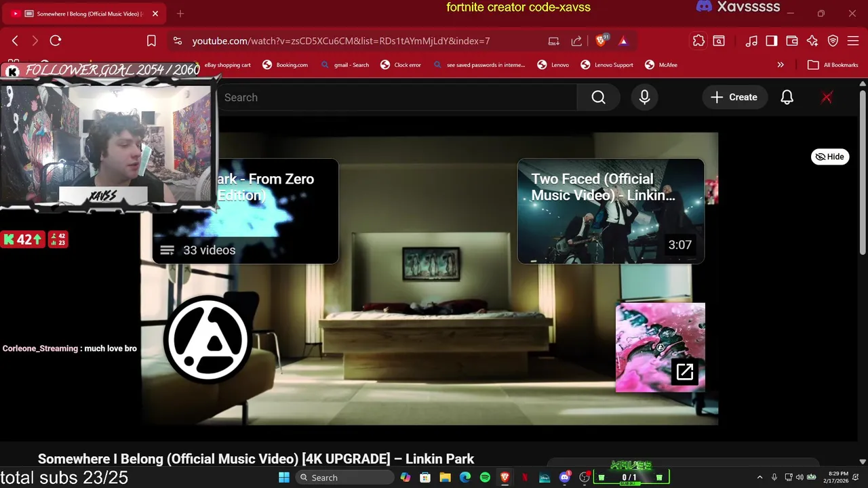Image resolution: width=868 pixels, height=488 pixels.
Task: Open Microsoft Store from taskbar
Action: [425, 478]
